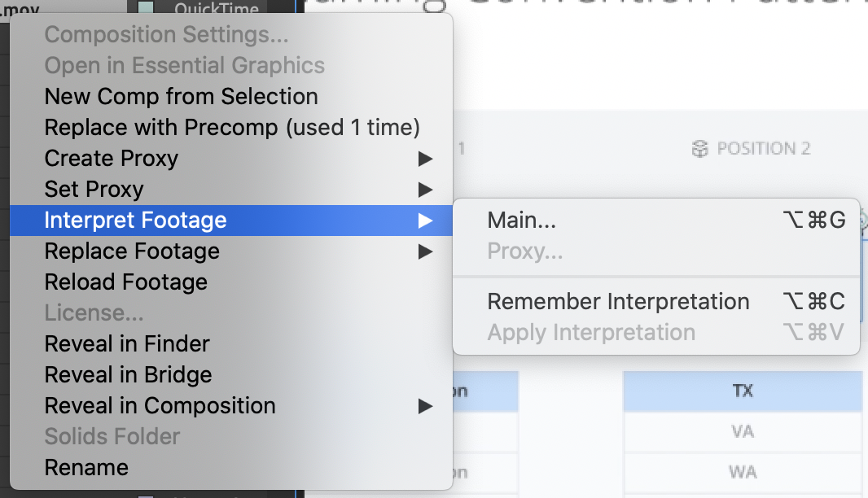
Task: Click the cube icon beside POSITION 2
Action: click(x=699, y=149)
